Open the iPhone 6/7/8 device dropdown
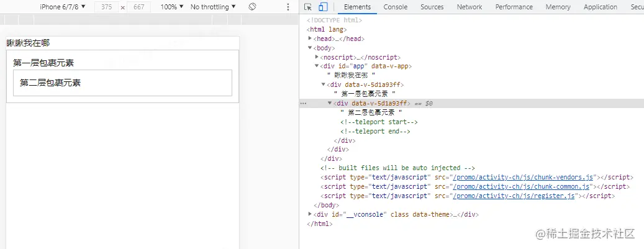 pos(63,7)
